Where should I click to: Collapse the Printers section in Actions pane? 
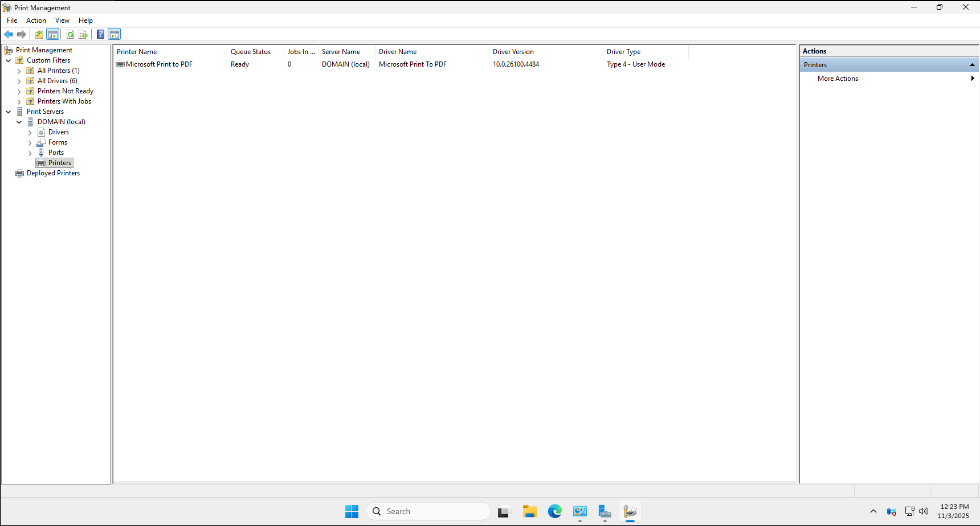[x=972, y=65]
